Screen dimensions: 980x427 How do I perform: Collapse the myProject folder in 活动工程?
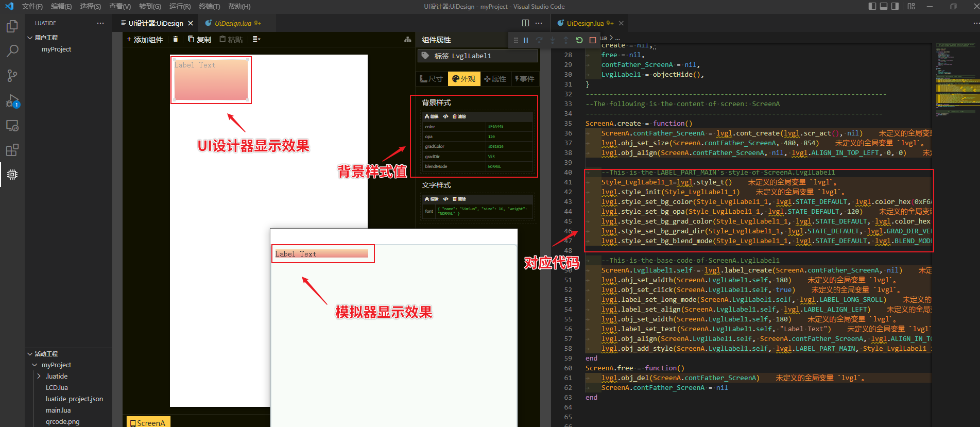point(35,365)
